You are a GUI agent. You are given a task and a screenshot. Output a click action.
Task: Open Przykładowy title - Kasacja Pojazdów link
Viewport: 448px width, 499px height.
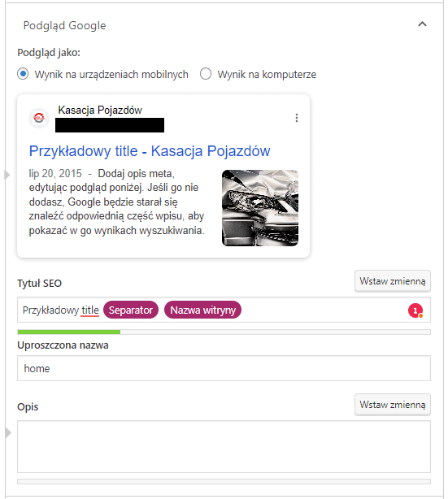150,151
